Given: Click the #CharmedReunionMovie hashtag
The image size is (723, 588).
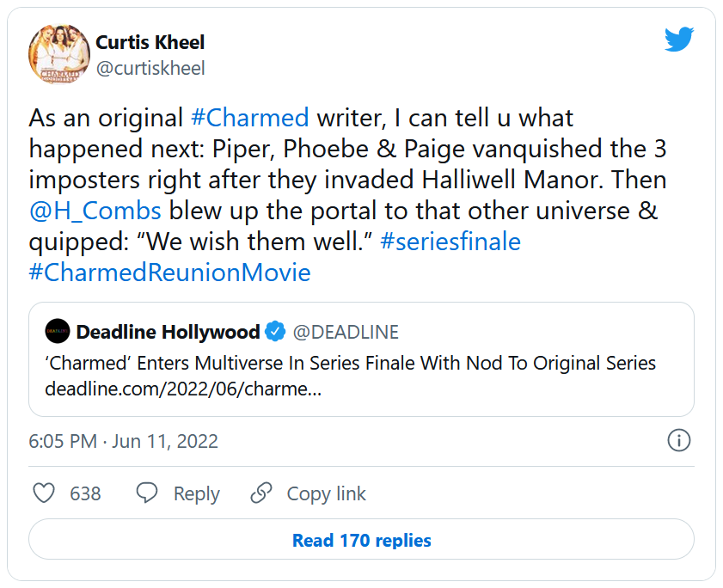Looking at the screenshot, I should pos(169,273).
